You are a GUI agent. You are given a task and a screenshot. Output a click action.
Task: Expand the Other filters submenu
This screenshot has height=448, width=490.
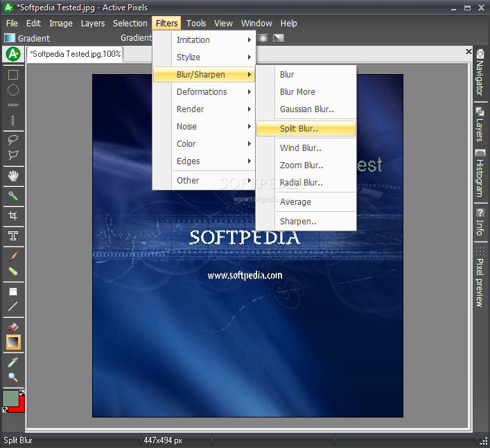204,181
